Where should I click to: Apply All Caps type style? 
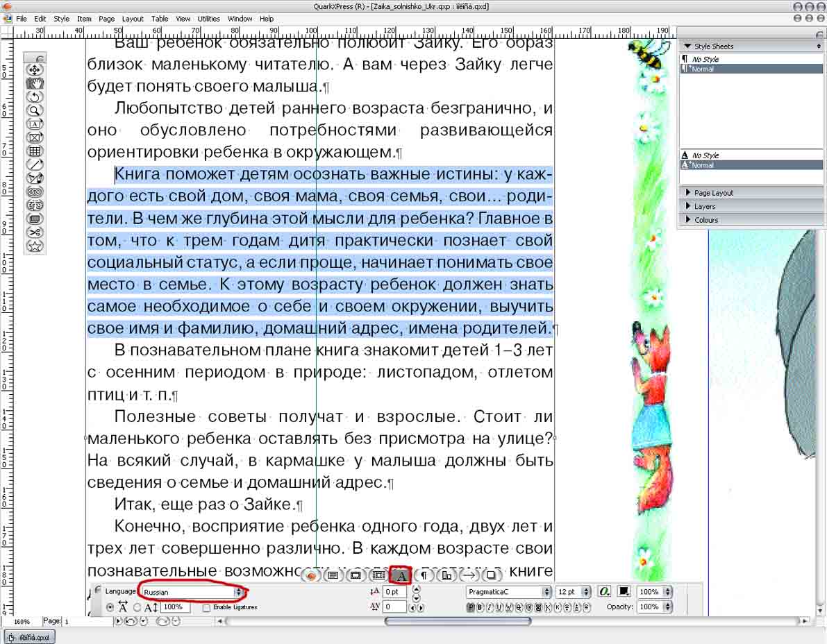(548, 607)
